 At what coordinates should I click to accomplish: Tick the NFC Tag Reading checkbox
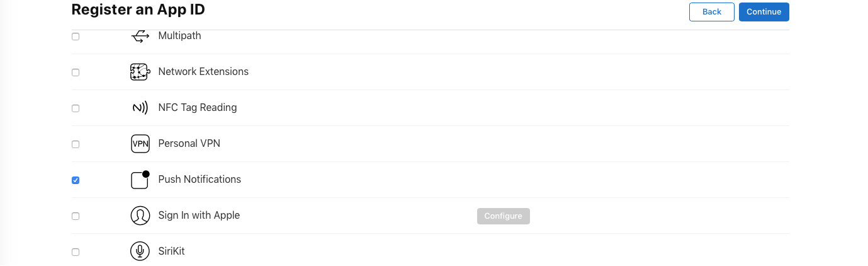pos(76,108)
